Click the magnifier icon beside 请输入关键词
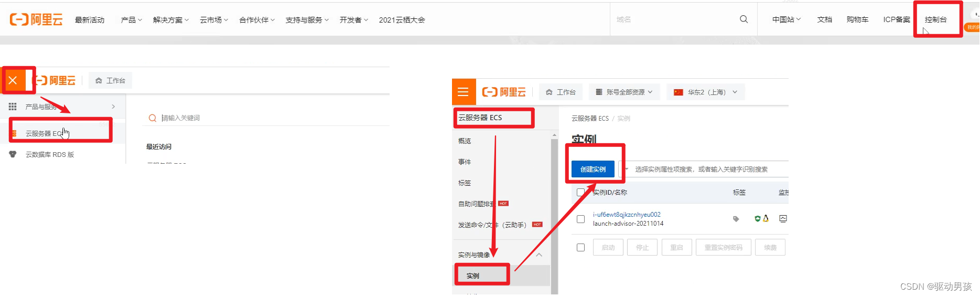This screenshot has height=296, width=980. (153, 118)
